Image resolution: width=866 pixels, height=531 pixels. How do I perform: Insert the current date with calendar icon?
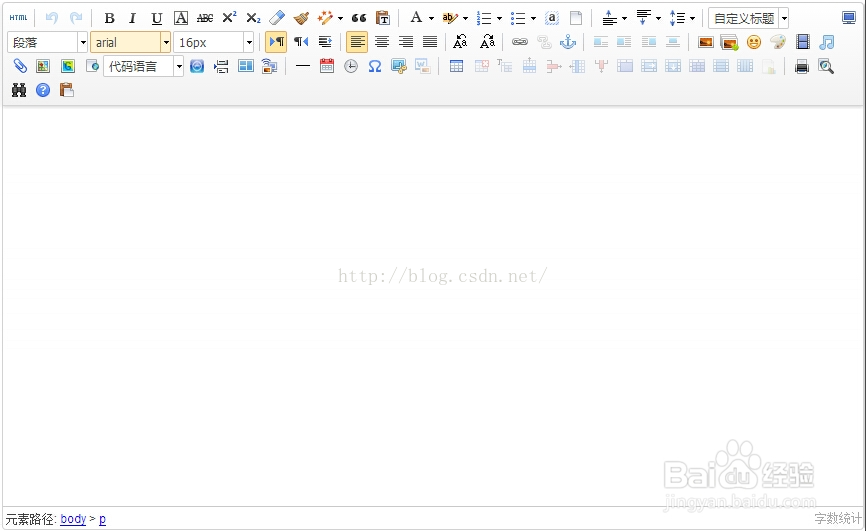pyautogui.click(x=327, y=66)
